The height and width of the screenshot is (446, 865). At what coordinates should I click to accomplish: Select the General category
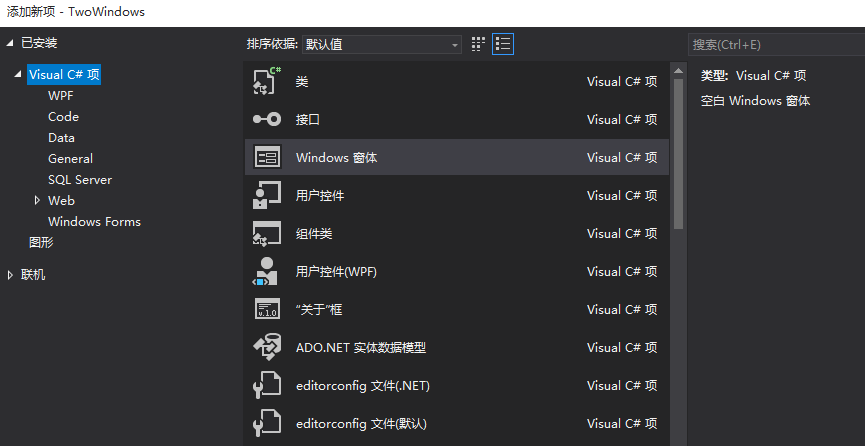point(70,159)
